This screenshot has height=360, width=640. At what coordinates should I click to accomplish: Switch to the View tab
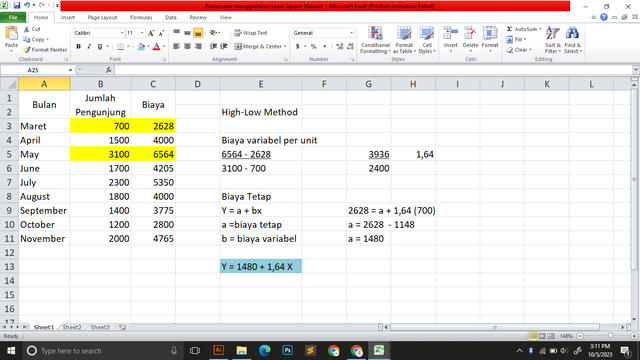click(225, 18)
